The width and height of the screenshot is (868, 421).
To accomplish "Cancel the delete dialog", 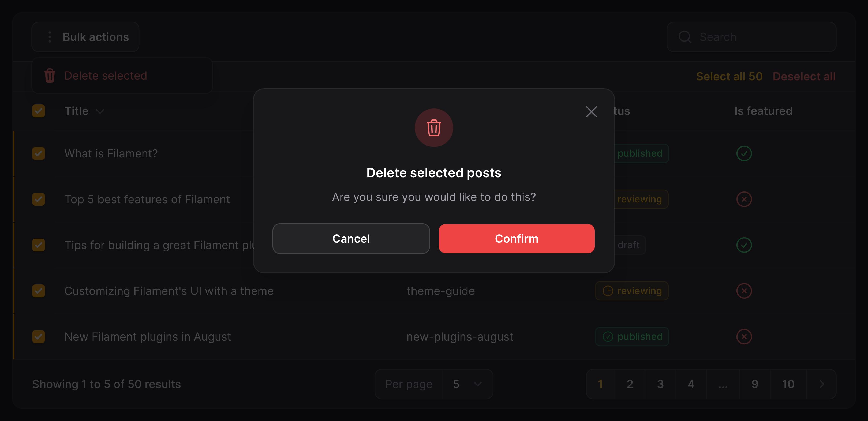I will [x=351, y=238].
